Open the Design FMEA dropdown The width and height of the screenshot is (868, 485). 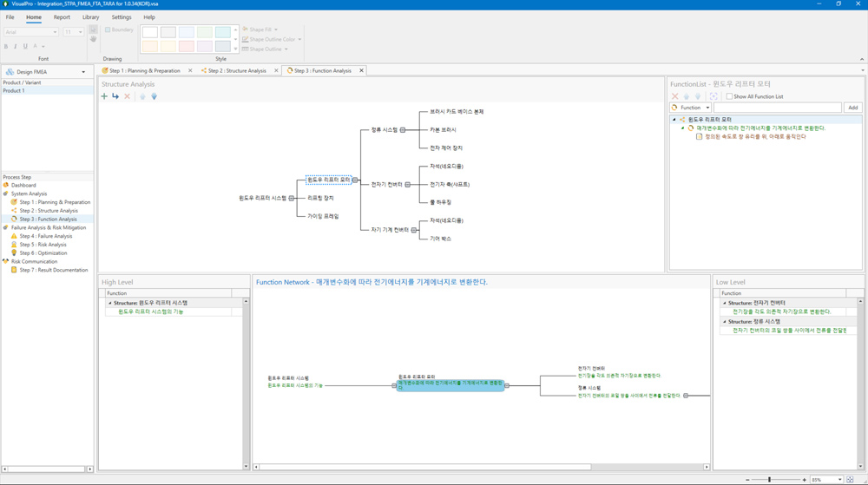pyautogui.click(x=83, y=72)
